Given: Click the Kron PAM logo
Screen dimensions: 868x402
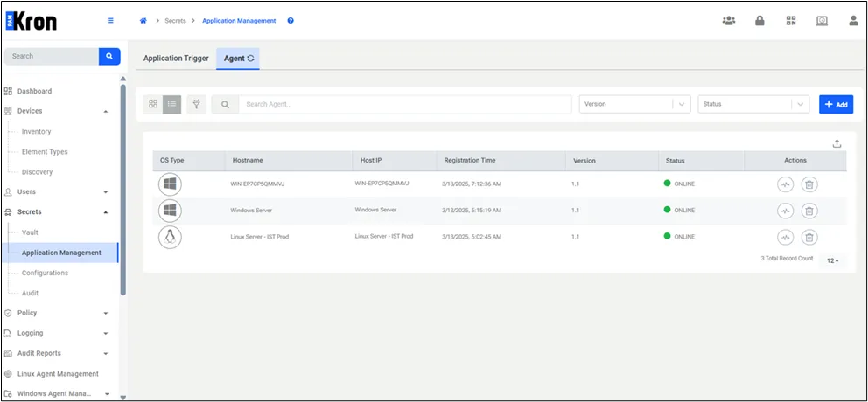Looking at the screenshot, I should (x=31, y=21).
